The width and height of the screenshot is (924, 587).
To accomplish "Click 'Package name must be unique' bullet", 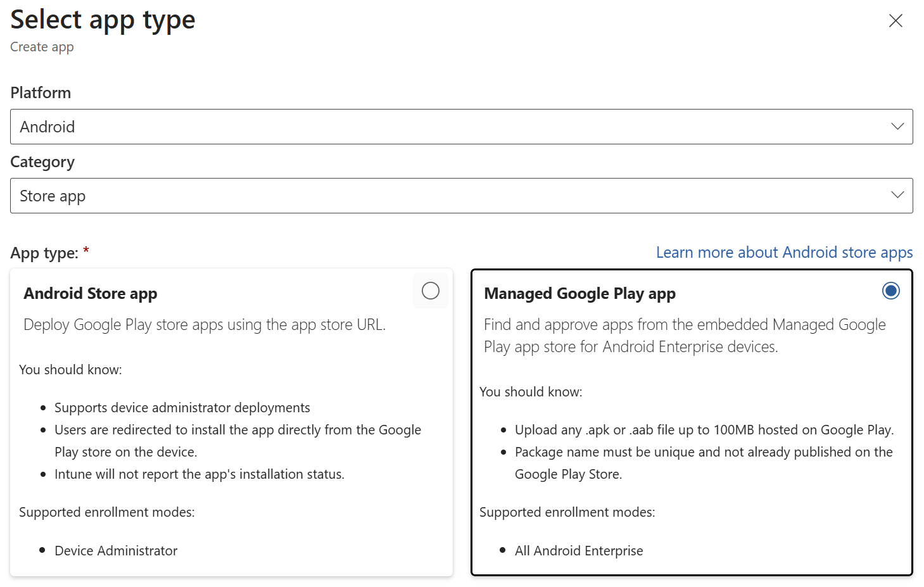I will 704,463.
